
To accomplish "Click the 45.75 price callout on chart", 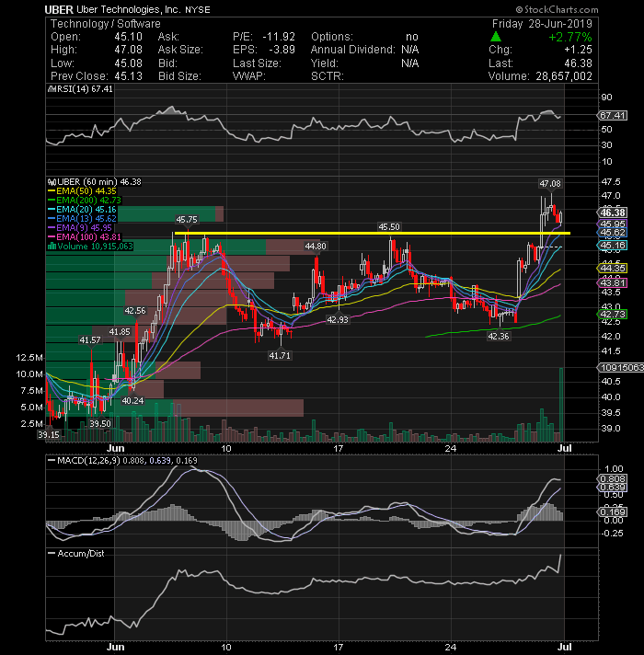I will tap(187, 220).
